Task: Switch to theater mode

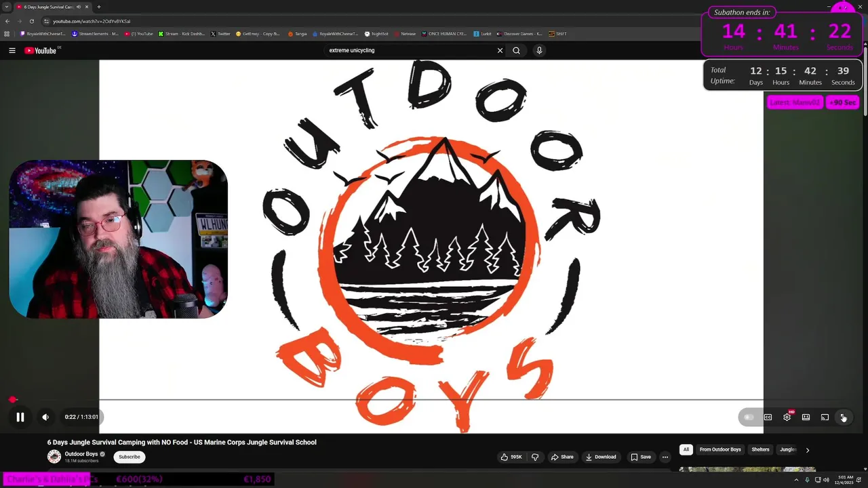Action: [806, 418]
